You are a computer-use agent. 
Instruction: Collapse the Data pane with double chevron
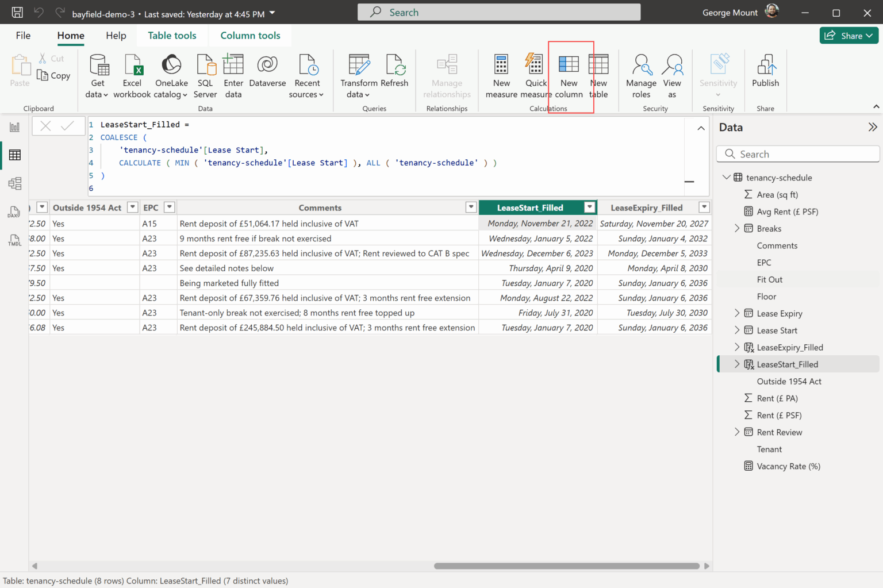click(x=872, y=127)
